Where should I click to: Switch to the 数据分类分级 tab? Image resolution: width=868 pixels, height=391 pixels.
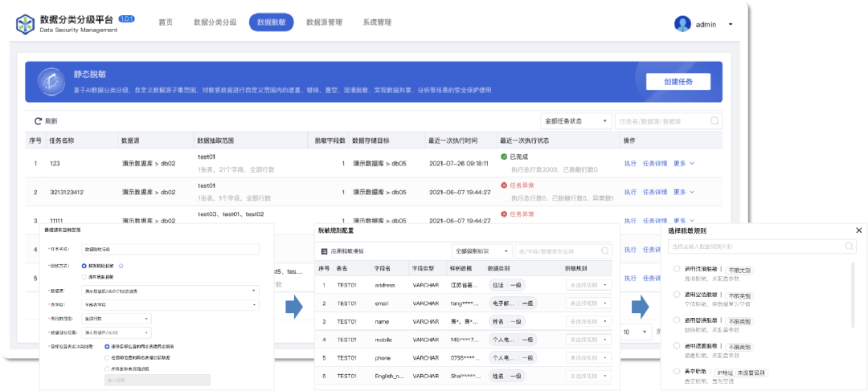pos(215,22)
